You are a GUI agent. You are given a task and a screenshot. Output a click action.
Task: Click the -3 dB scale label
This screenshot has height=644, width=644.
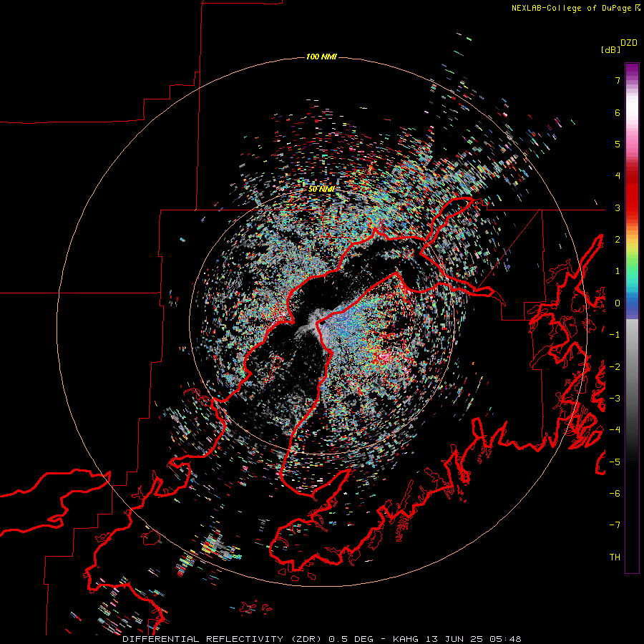coord(615,399)
